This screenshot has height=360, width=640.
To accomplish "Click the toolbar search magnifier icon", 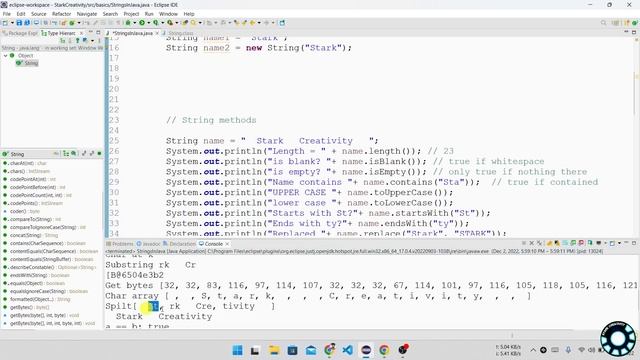I will click(x=603, y=23).
